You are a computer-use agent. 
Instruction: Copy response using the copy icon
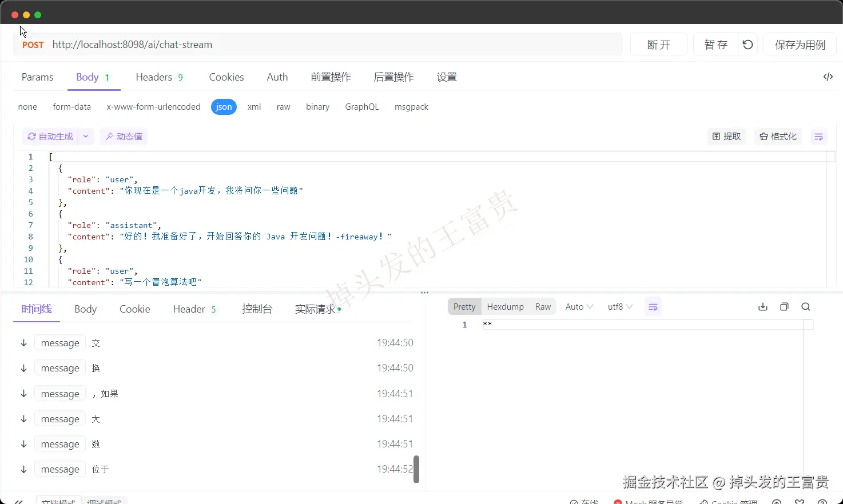click(x=784, y=307)
